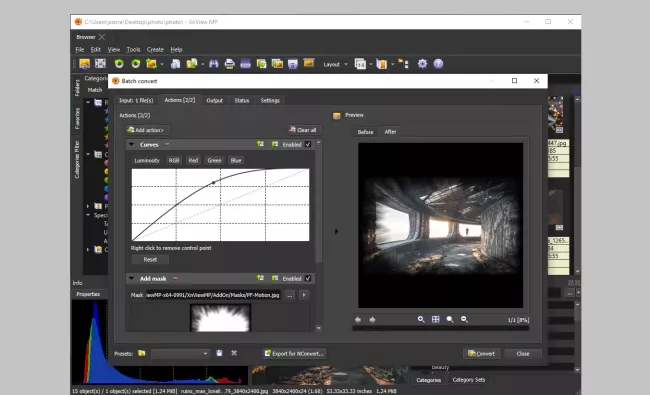Click the orange picture icon after capture icon
The height and width of the screenshot is (395, 650).
click(309, 63)
